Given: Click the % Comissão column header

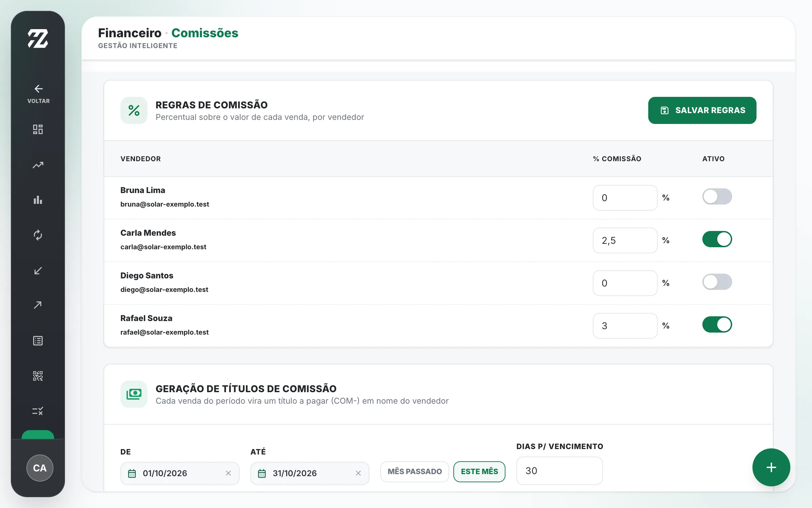Looking at the screenshot, I should [617, 159].
